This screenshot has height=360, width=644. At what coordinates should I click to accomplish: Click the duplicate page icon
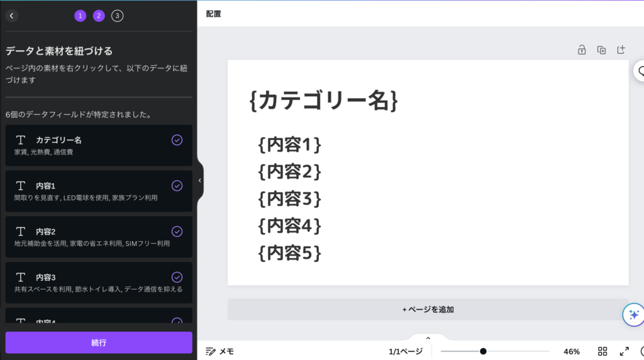[x=601, y=50]
